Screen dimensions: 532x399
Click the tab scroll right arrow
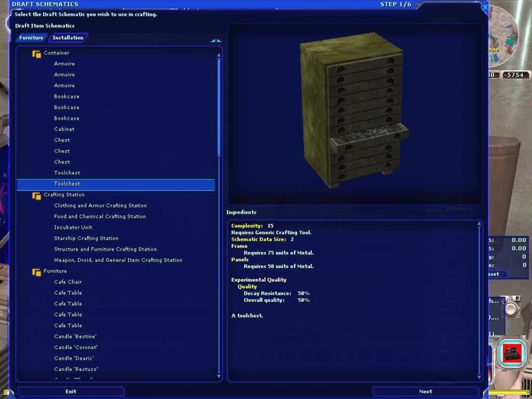tap(219, 41)
